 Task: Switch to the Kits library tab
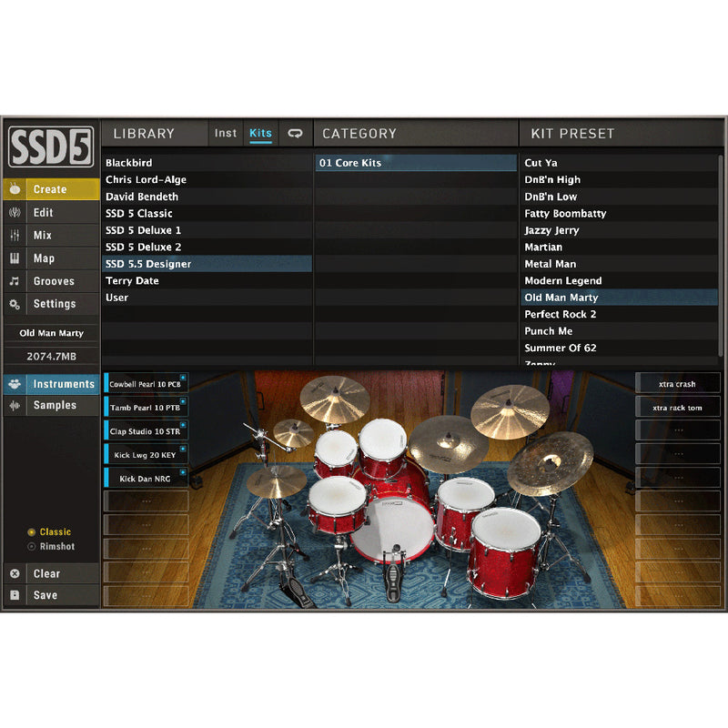coord(260,134)
